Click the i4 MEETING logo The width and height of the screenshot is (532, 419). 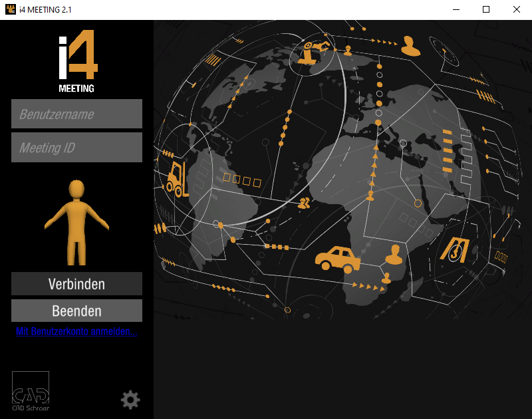[x=76, y=61]
